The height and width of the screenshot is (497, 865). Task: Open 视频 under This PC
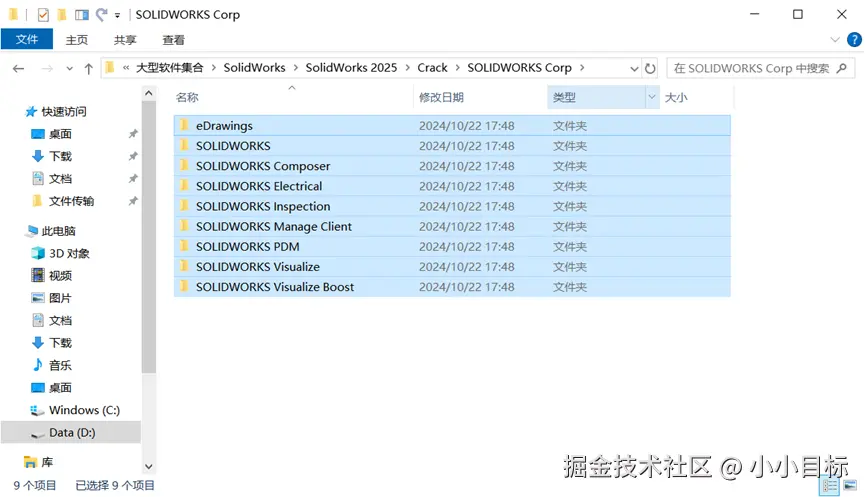pyautogui.click(x=60, y=276)
